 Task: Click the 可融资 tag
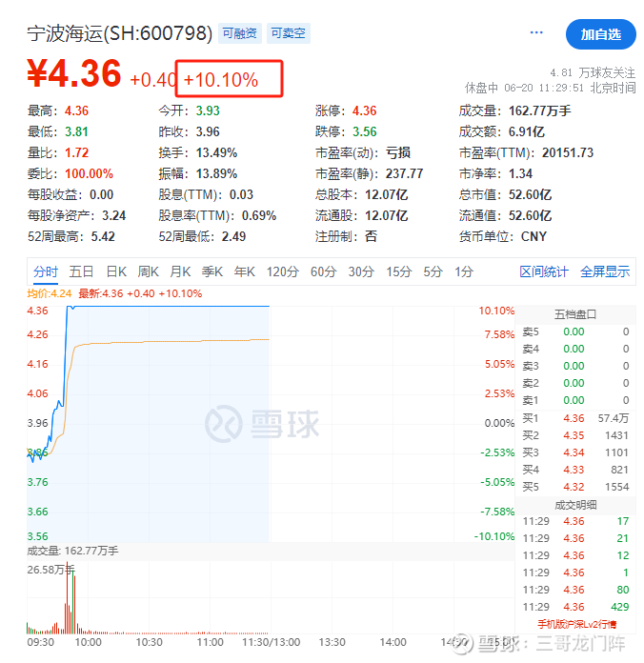[x=240, y=33]
